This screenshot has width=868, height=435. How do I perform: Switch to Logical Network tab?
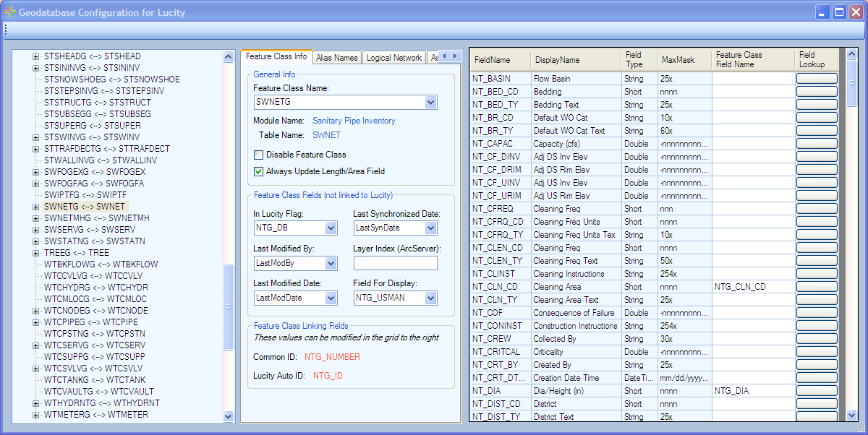(393, 58)
